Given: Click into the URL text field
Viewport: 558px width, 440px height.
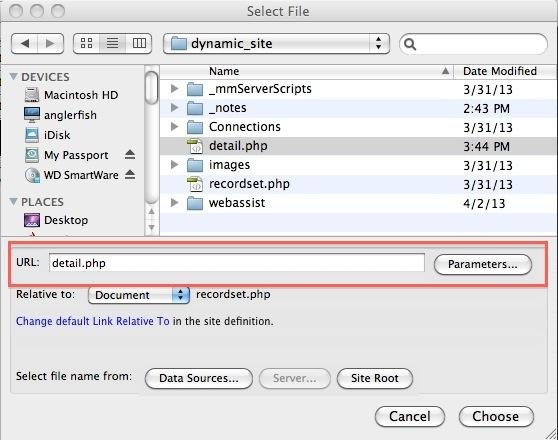Looking at the screenshot, I should tap(237, 263).
